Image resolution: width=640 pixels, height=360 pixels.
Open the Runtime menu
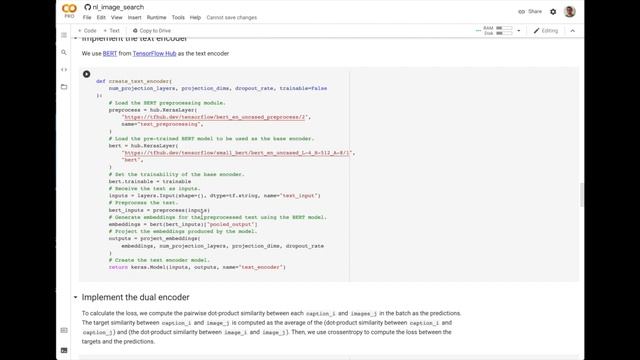point(156,18)
